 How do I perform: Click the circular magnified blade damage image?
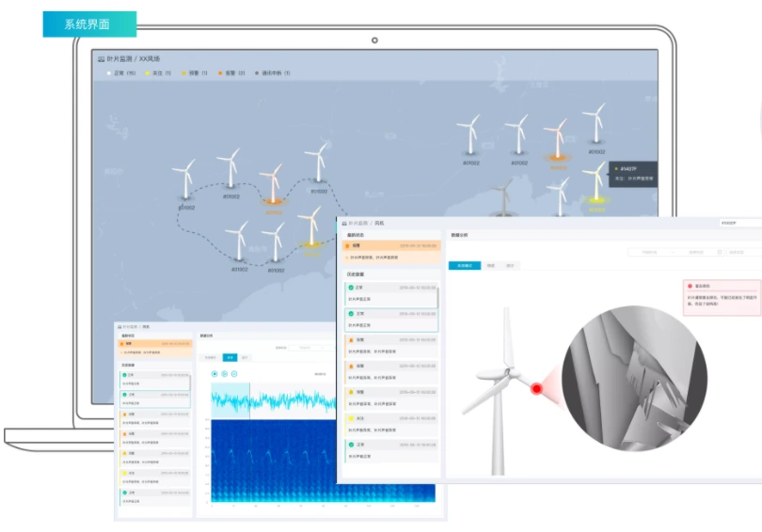coord(634,379)
